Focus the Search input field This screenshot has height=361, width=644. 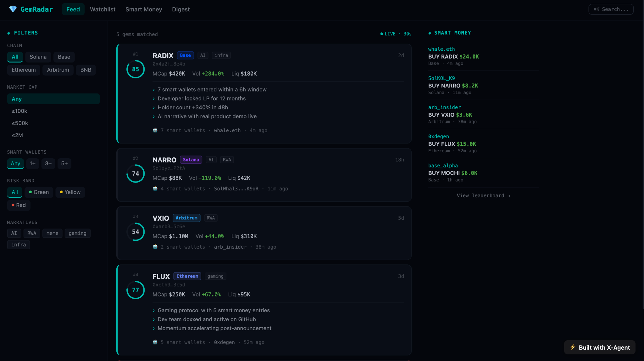click(x=611, y=9)
